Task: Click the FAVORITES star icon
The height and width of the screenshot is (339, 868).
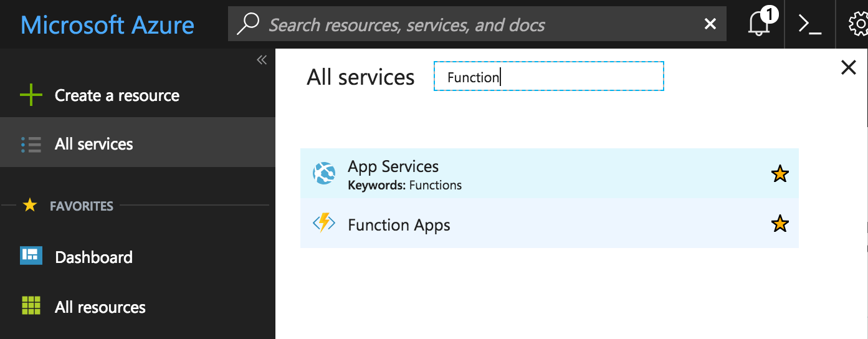Action: [30, 205]
